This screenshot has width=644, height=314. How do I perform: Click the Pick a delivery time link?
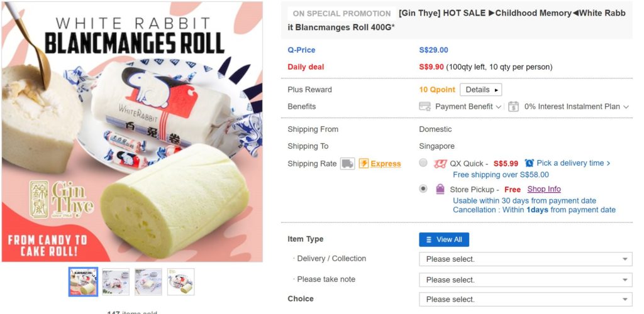[x=574, y=163]
